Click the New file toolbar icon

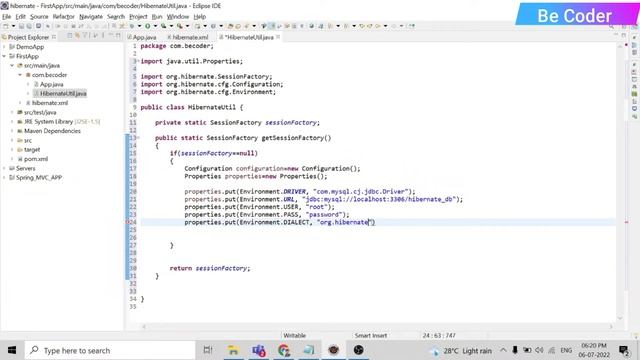5,26
